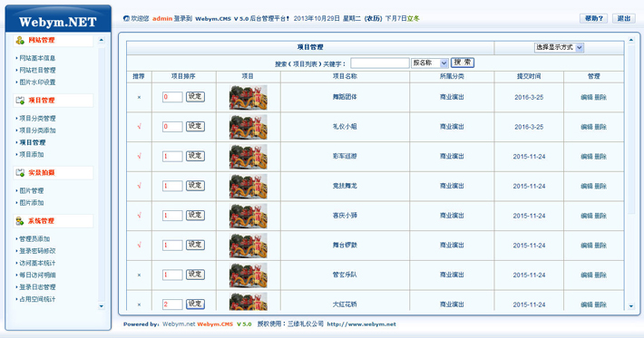Image resolution: width=644 pixels, height=338 pixels.
Task: Click the 网站管理 section icon
Action: [x=20, y=40]
